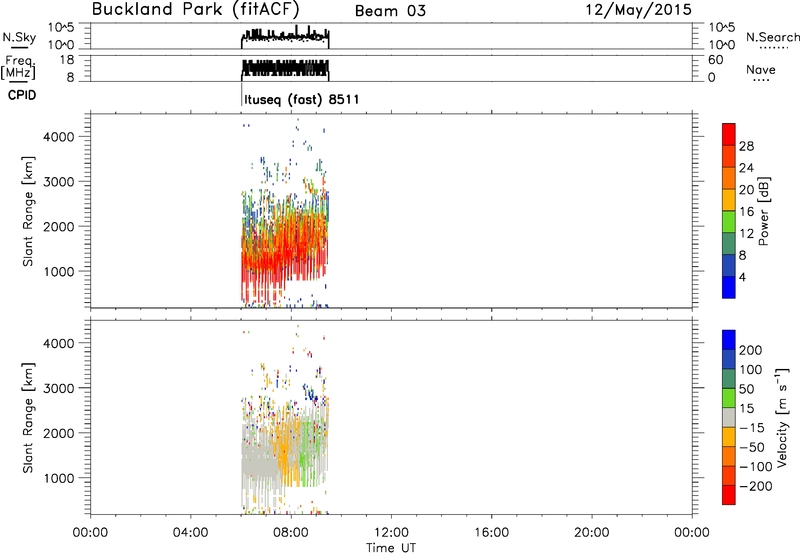The height and width of the screenshot is (554, 800).
Task: Click the 'Buckland Park (fitACF)' title
Action: pos(195,10)
